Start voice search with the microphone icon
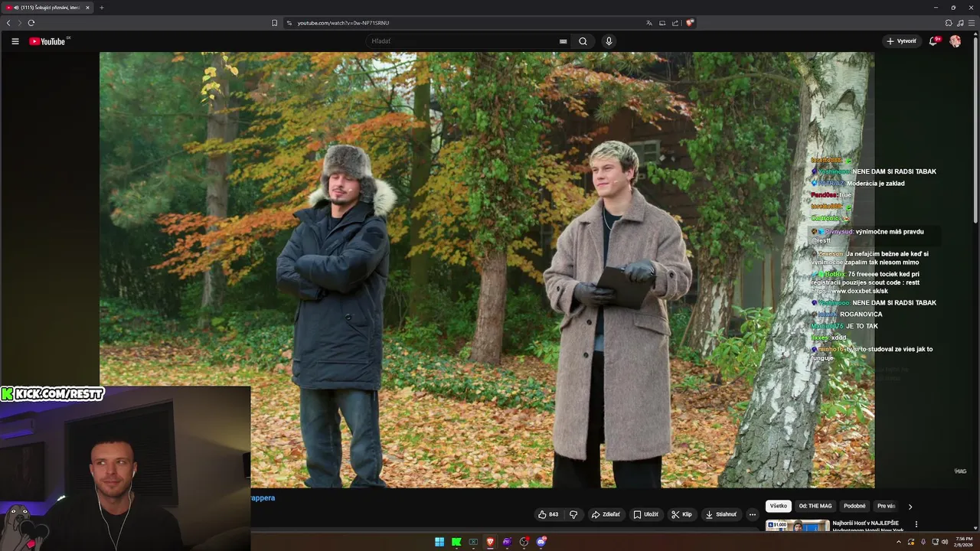 (609, 41)
